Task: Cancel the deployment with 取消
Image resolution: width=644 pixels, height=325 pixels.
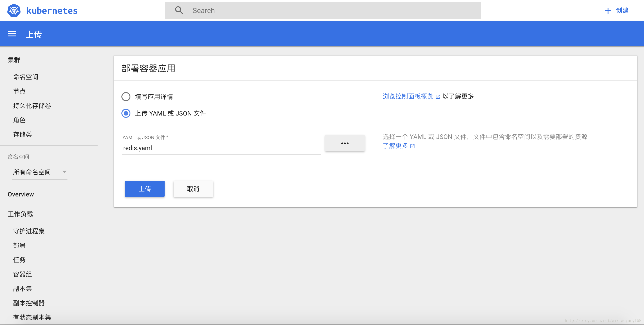Action: tap(193, 189)
